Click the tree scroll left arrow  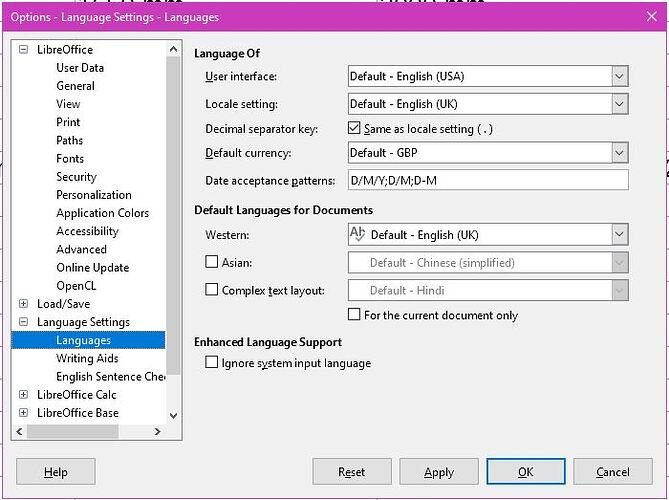(20, 431)
